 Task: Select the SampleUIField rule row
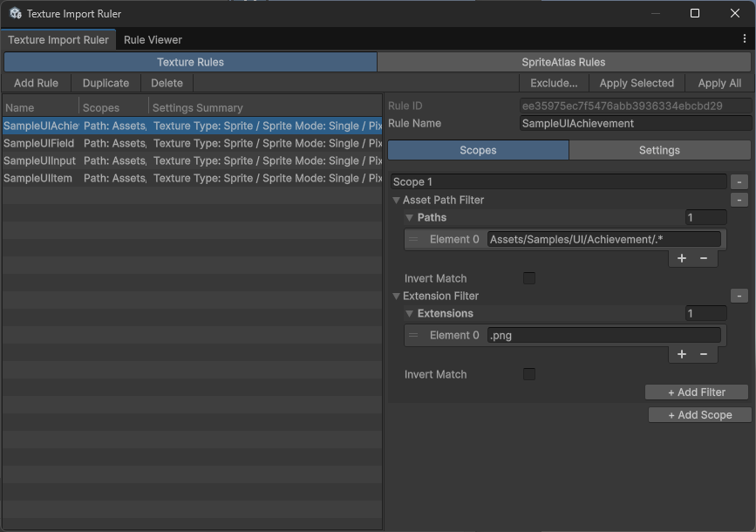coord(192,143)
